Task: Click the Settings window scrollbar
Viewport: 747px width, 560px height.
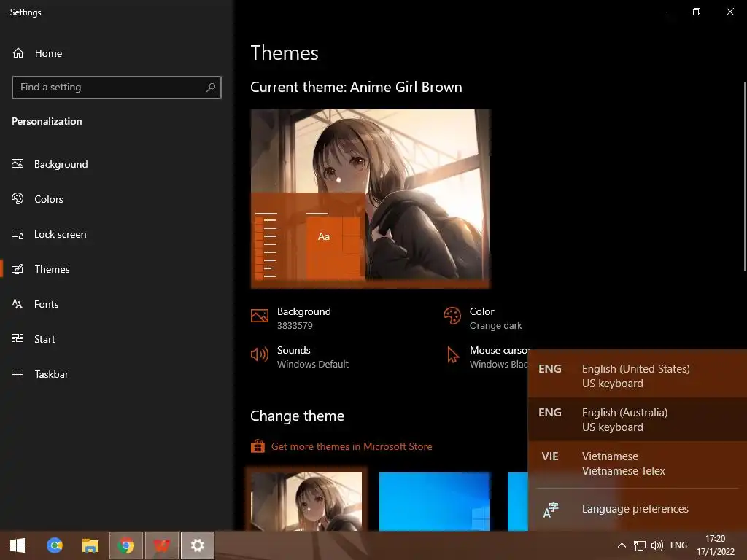Action: (x=745, y=176)
